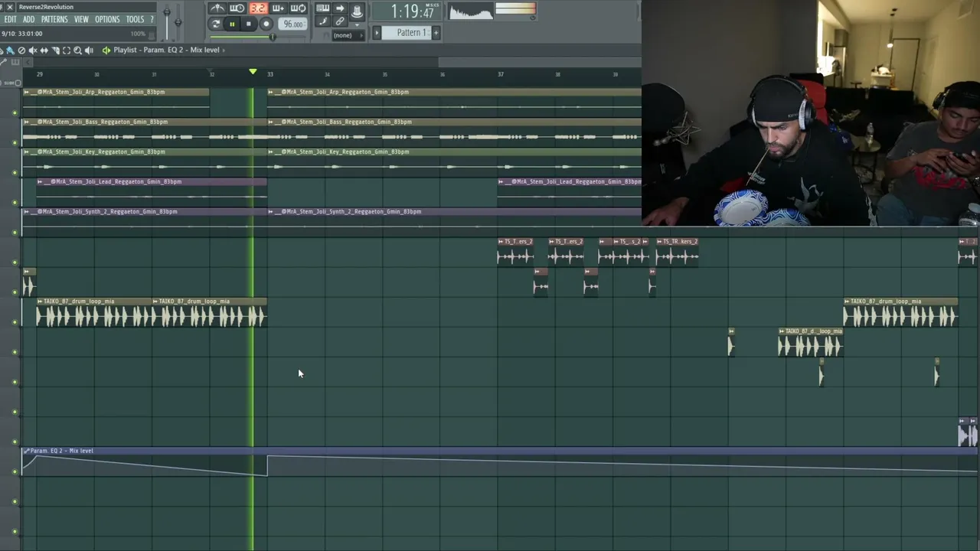980x551 pixels.
Task: Click the right-arrow step editing icon
Action: pos(340,8)
